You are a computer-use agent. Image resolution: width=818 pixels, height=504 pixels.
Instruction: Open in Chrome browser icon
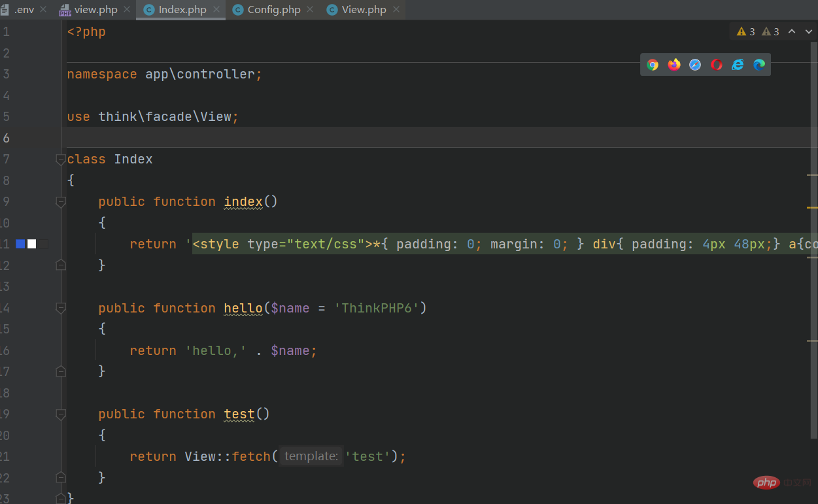pyautogui.click(x=653, y=65)
